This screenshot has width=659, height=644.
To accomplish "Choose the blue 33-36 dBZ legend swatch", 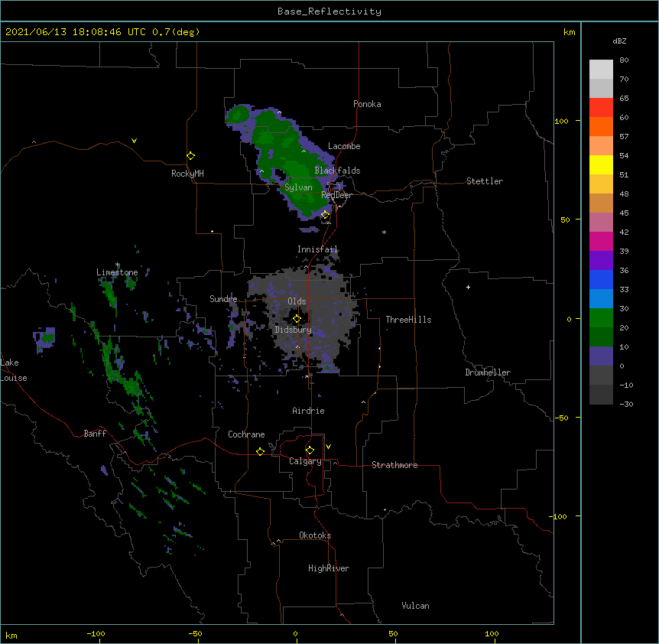I will point(601,279).
